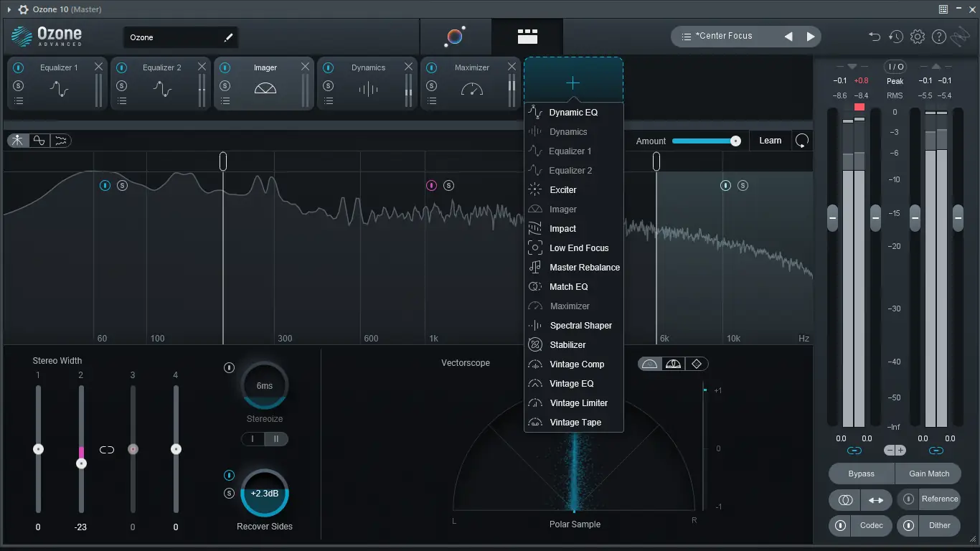
Task: Select the Polar Level vectorscope icon
Action: tap(673, 364)
